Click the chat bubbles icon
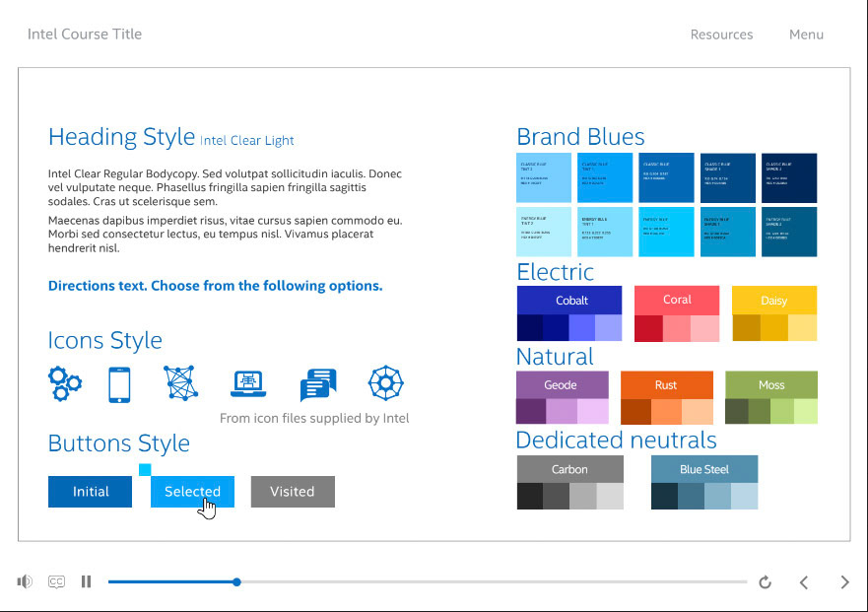The width and height of the screenshot is (868, 612). [318, 384]
